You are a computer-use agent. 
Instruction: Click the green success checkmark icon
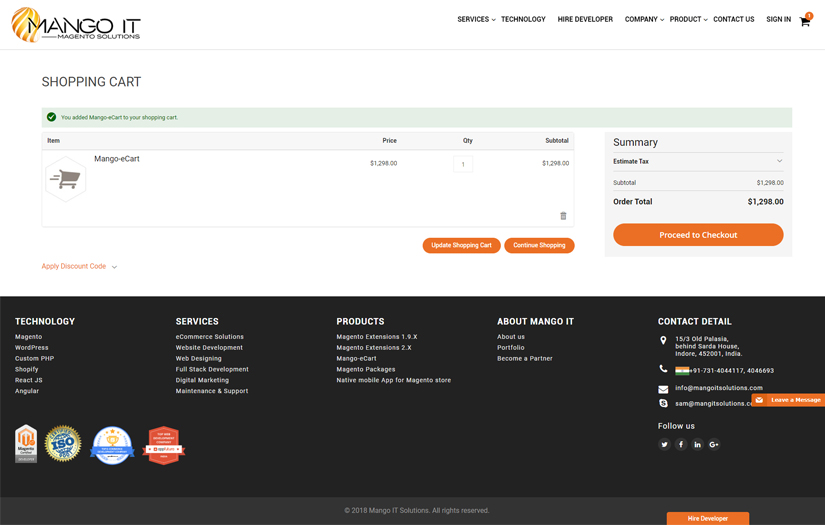click(x=51, y=117)
